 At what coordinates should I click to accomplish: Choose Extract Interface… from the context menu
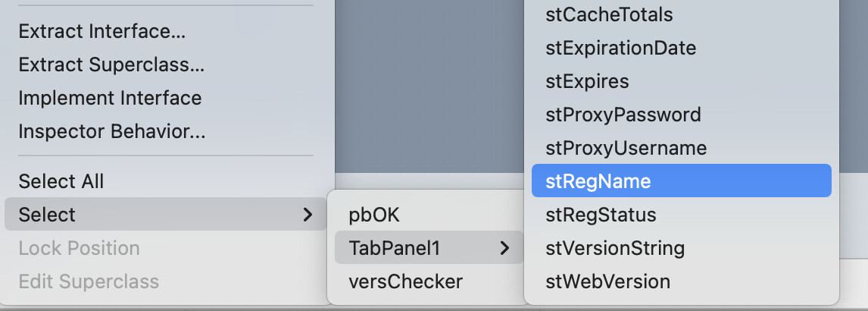tap(102, 32)
